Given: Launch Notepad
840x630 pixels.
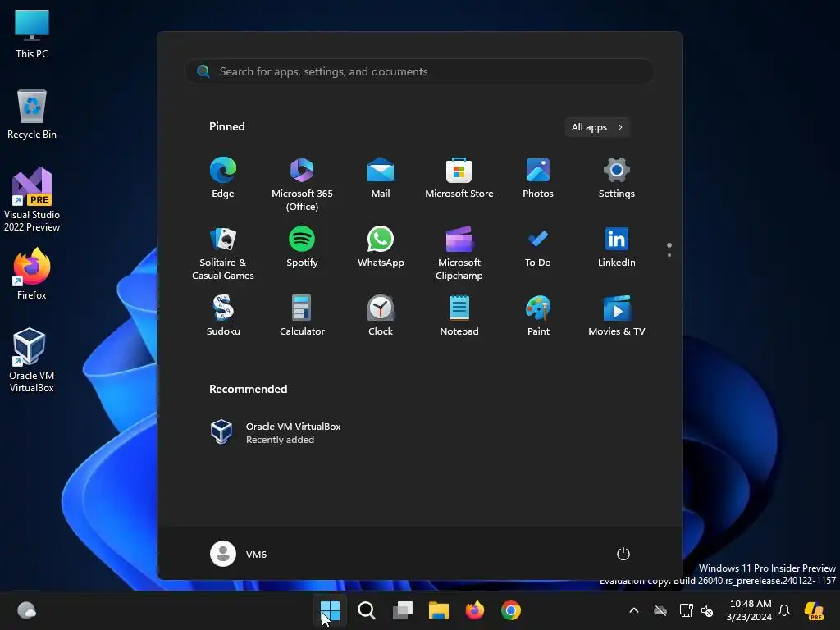Looking at the screenshot, I should pyautogui.click(x=459, y=316).
